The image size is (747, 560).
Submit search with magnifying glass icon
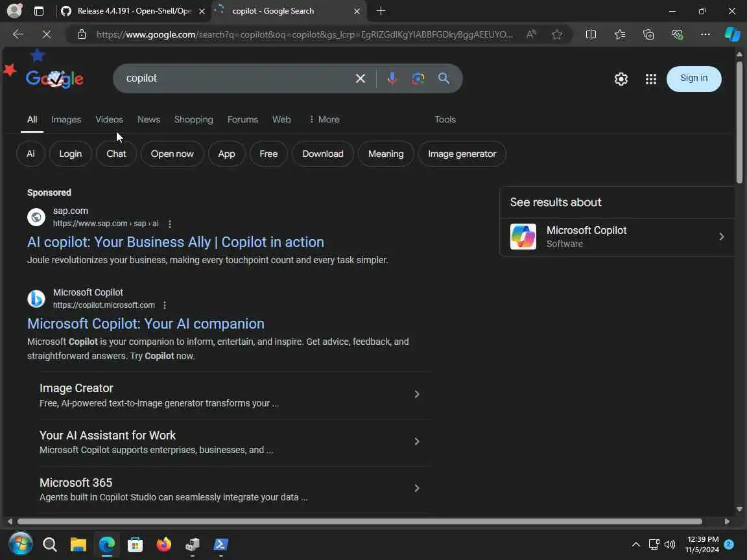444,78
